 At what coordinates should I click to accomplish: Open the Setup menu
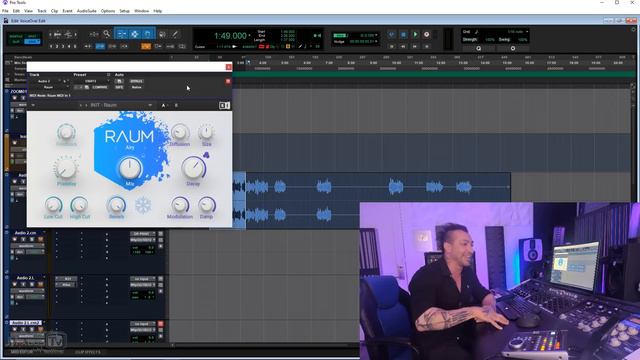[x=124, y=11]
